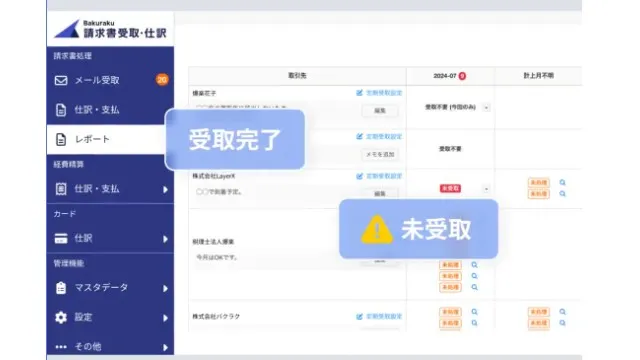The height and width of the screenshot is (360, 640).
Task: Click top magnifier in バクラク 2024-07 cell
Action: [x=474, y=312]
